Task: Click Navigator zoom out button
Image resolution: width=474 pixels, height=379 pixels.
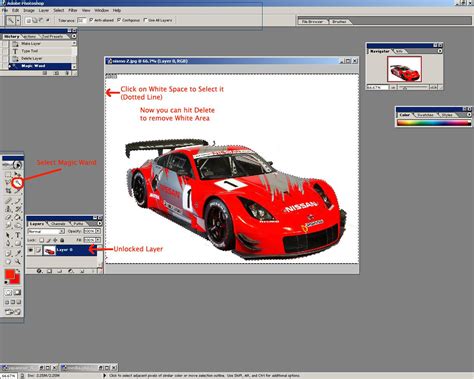Action: coord(393,87)
